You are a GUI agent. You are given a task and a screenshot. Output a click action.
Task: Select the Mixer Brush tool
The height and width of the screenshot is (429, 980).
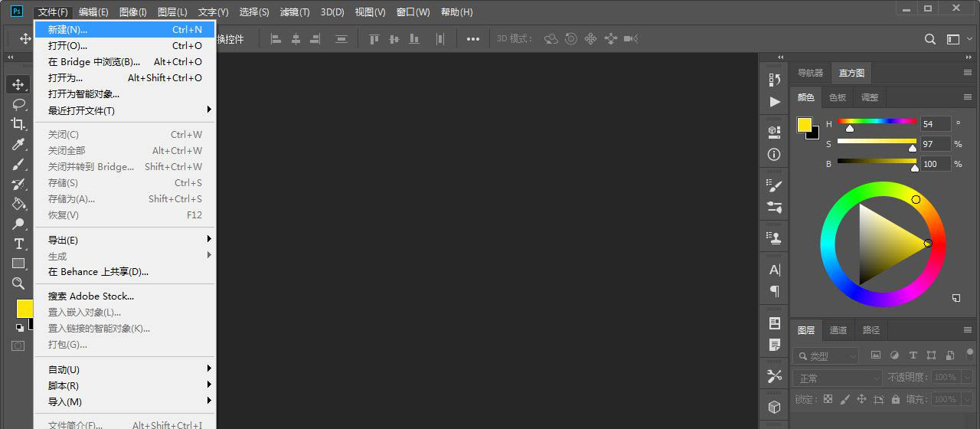coord(18,184)
